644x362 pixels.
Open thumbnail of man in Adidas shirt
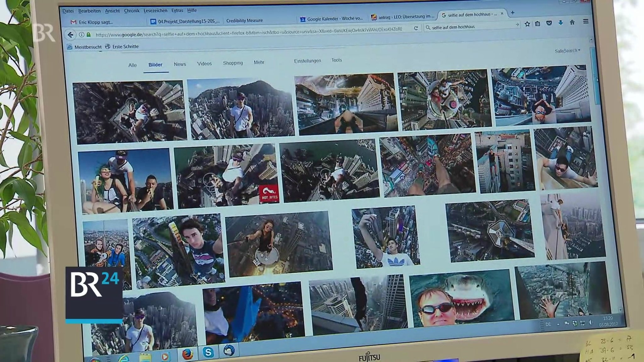(386, 237)
